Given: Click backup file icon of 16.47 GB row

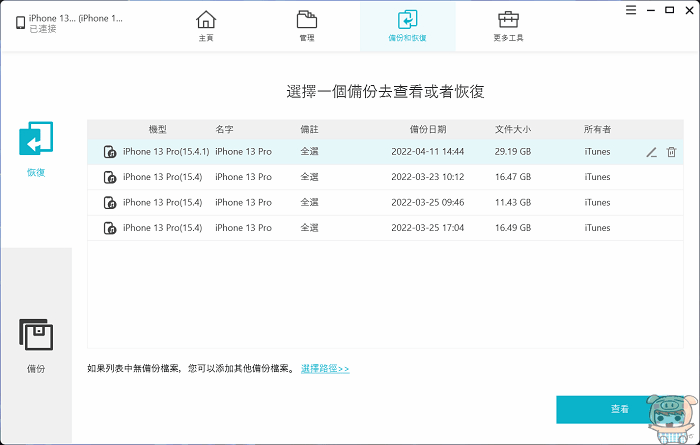Looking at the screenshot, I should coord(109,177).
